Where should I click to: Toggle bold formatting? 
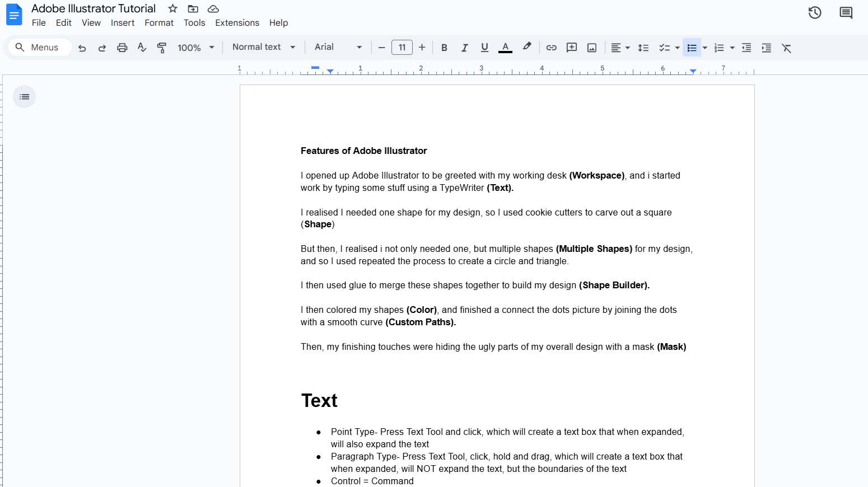point(444,48)
